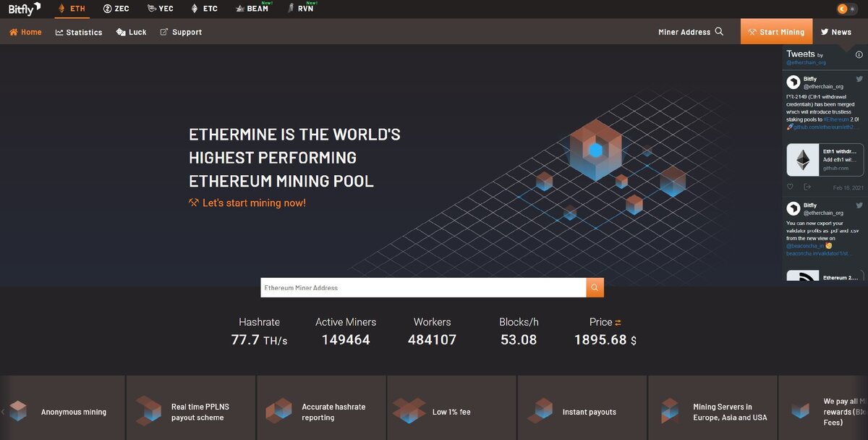Click the Tweets info icon

859,54
